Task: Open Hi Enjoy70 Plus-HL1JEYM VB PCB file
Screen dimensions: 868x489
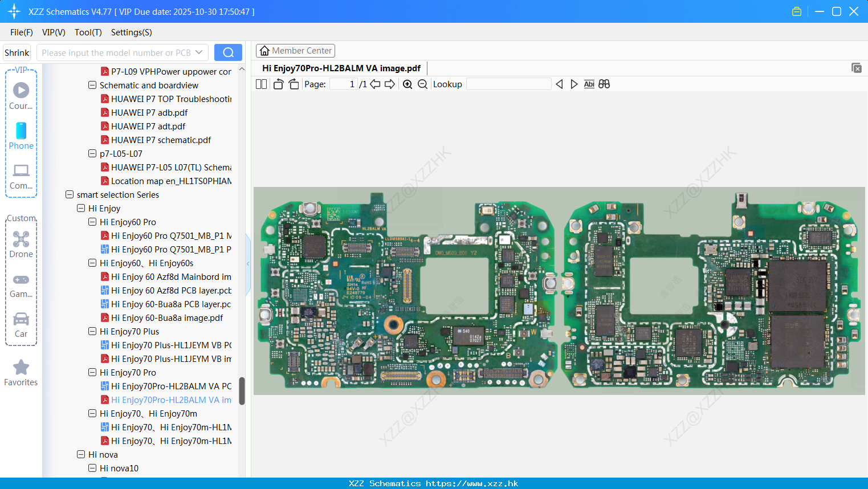Action: point(166,345)
